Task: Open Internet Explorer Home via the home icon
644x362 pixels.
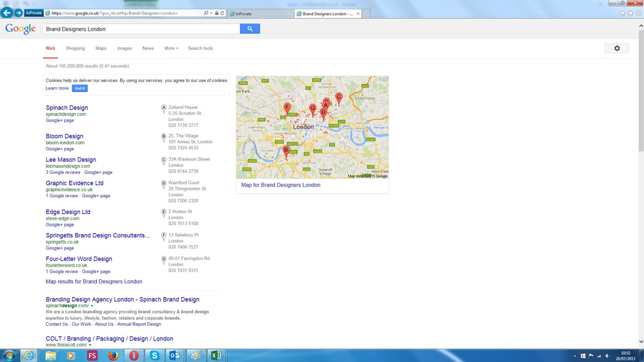Action: point(622,12)
